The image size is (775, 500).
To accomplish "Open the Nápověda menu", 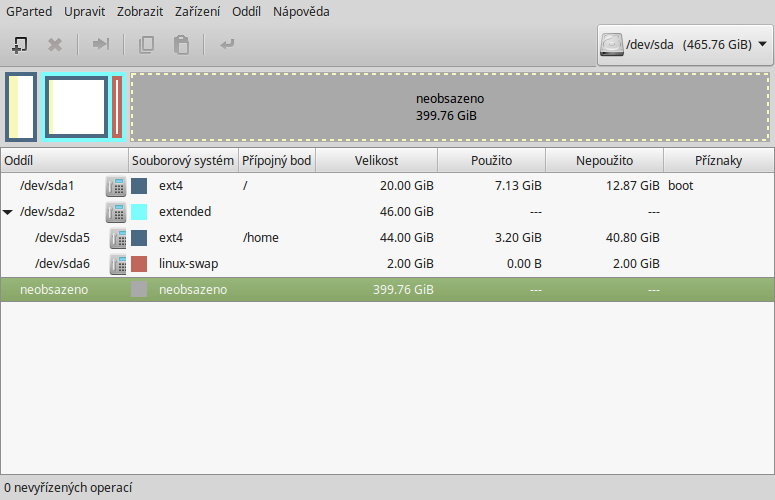I will pyautogui.click(x=301, y=11).
